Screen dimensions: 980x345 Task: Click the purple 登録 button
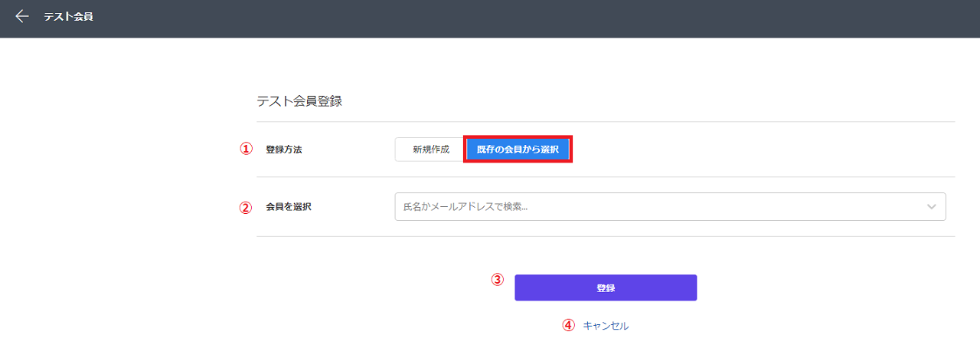[606, 287]
